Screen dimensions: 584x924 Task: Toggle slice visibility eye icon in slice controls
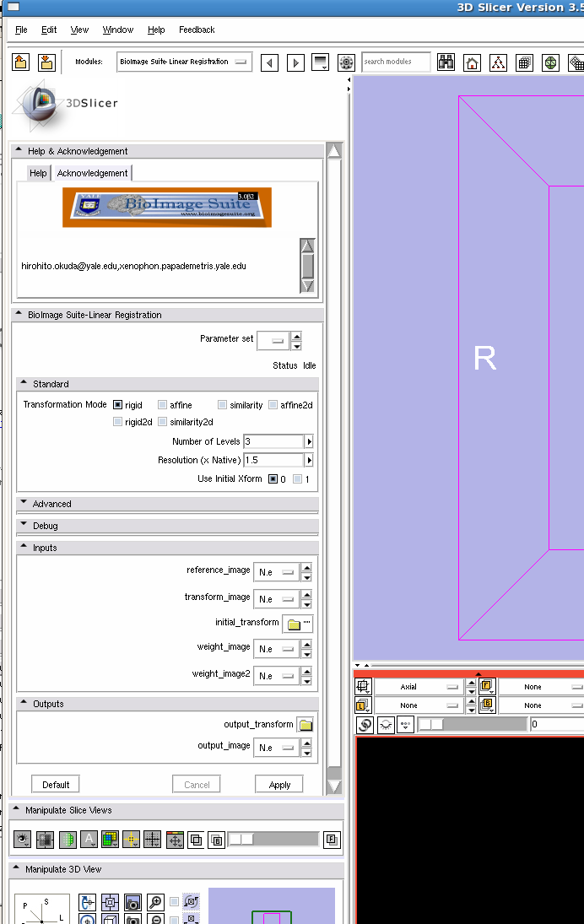click(x=386, y=725)
